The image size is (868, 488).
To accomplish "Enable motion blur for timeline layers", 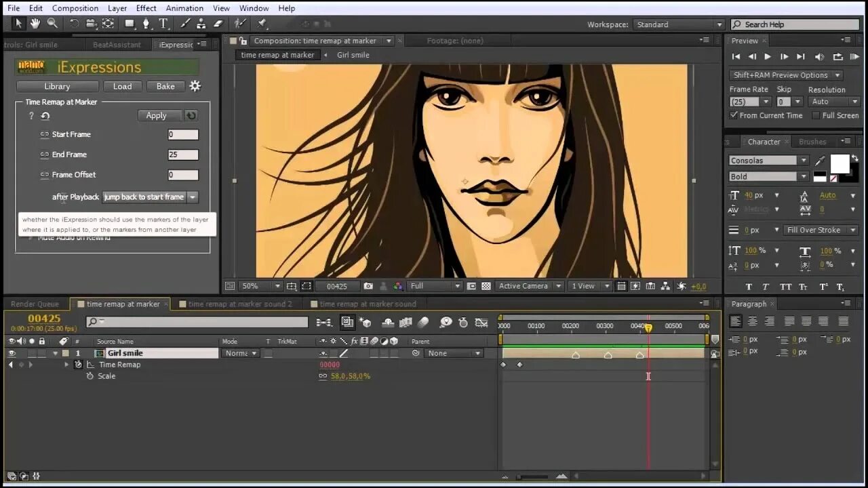I will [x=424, y=323].
